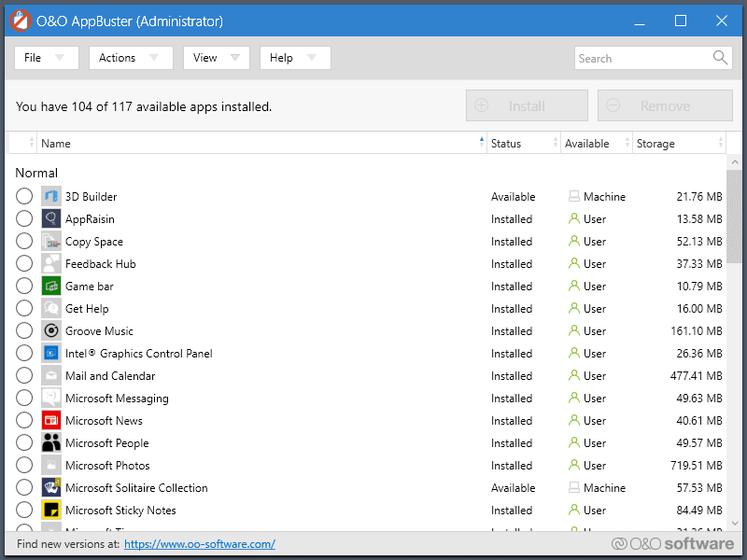Click the Mail and Calendar icon
Screen dimensions: 747x560
pyautogui.click(x=51, y=375)
